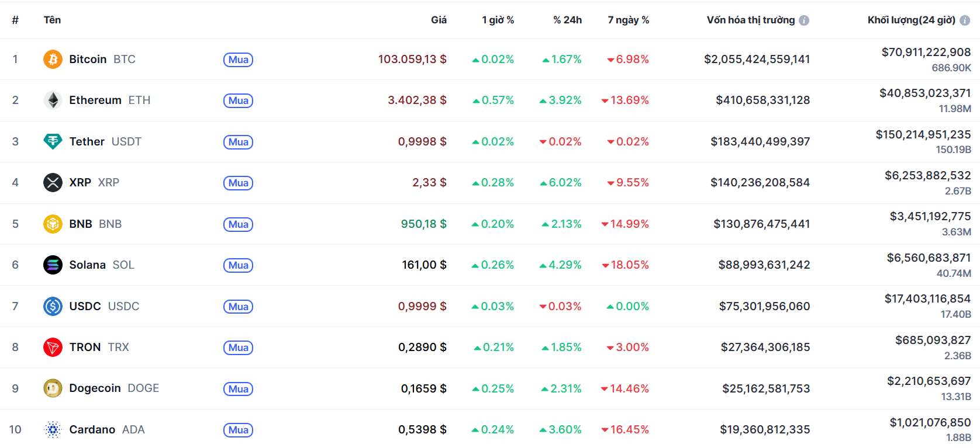The image size is (980, 448).
Task: Click the Bitcoin logo icon
Action: (x=53, y=59)
